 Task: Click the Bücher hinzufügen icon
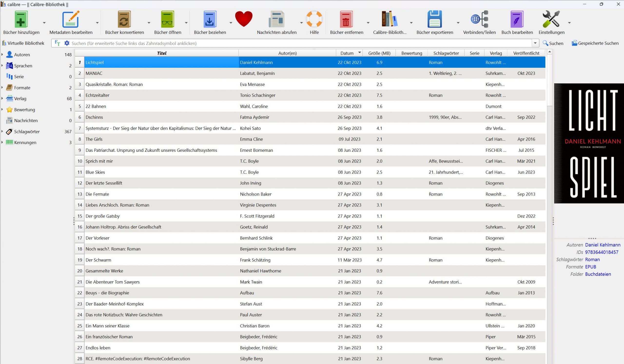coord(21,19)
